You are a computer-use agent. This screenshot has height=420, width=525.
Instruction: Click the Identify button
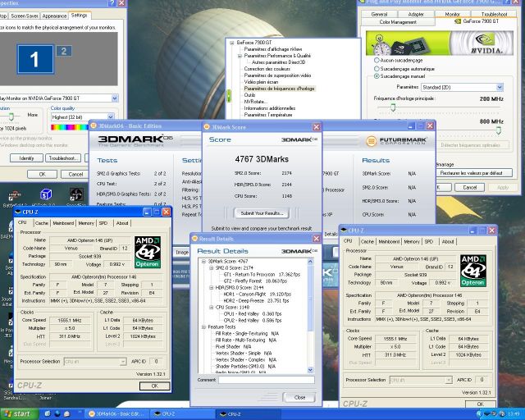pyautogui.click(x=26, y=158)
